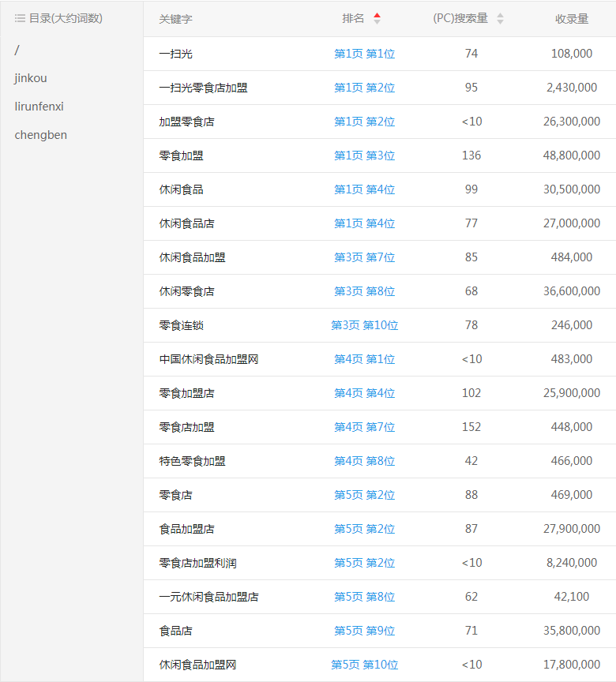Open 第4页 第7位 link for 零食店加盟
The width and height of the screenshot is (616, 682).
[364, 427]
